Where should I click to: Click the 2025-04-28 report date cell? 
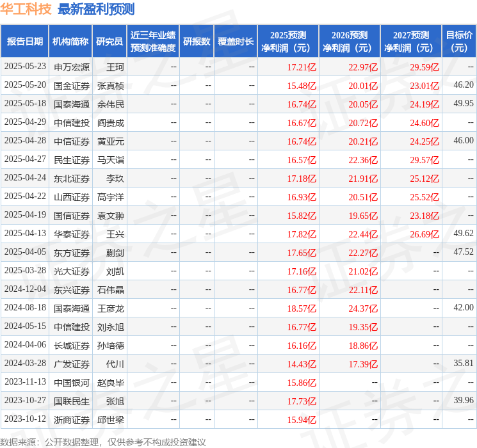click(25, 141)
